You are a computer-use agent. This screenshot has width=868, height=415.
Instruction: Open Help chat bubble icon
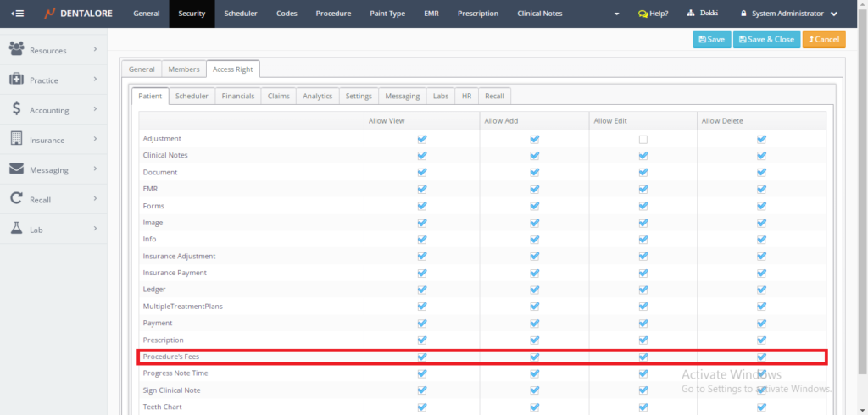coord(643,14)
